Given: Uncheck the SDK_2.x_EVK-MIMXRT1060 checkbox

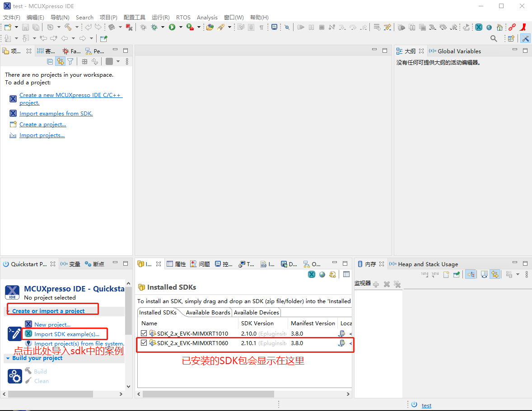Looking at the screenshot, I should coord(144,343).
